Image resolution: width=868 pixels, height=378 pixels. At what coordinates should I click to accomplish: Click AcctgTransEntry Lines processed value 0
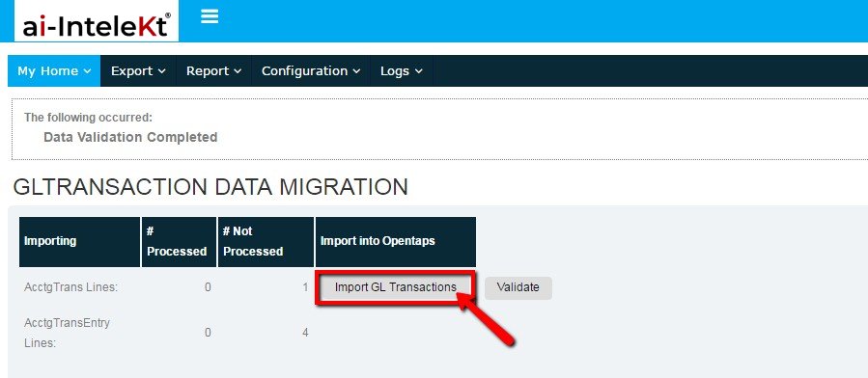coord(208,333)
